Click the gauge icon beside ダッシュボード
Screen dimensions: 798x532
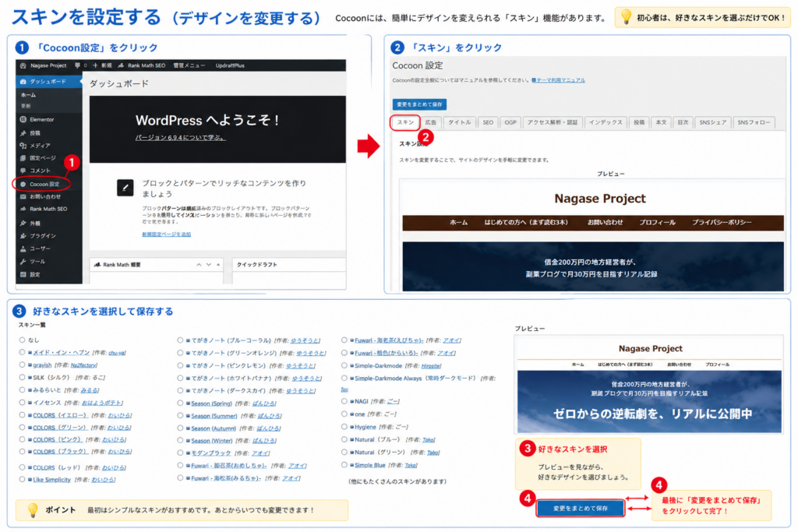coord(23,81)
